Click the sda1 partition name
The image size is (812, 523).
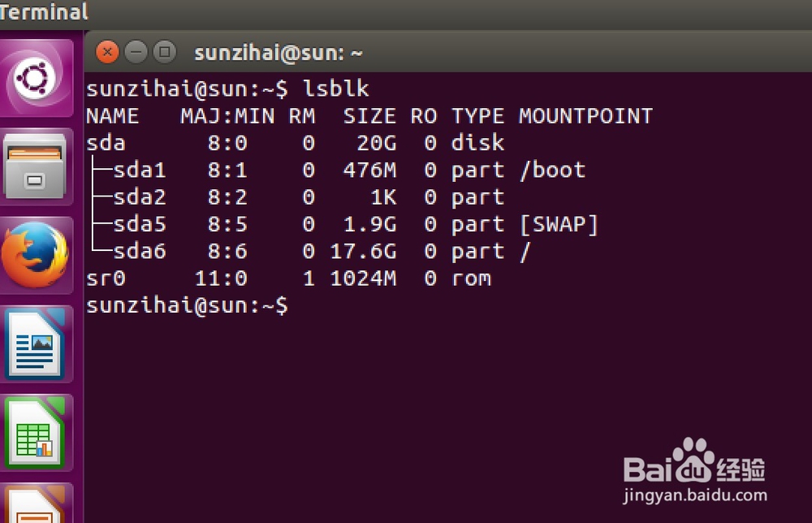click(140, 171)
